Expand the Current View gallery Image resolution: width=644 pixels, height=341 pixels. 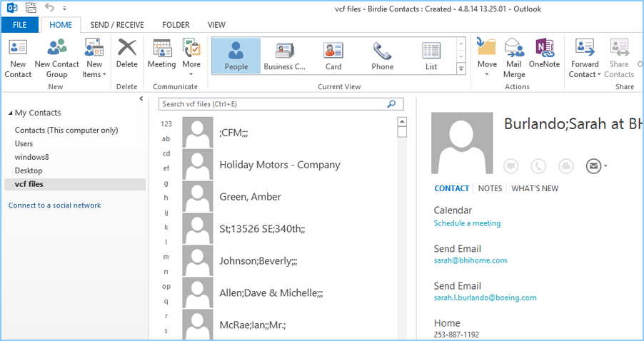461,68
